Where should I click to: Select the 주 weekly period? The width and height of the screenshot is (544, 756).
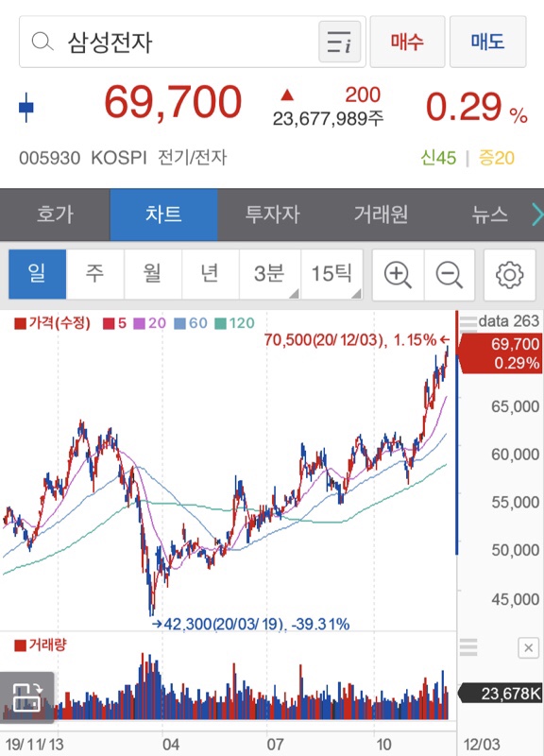(x=95, y=274)
